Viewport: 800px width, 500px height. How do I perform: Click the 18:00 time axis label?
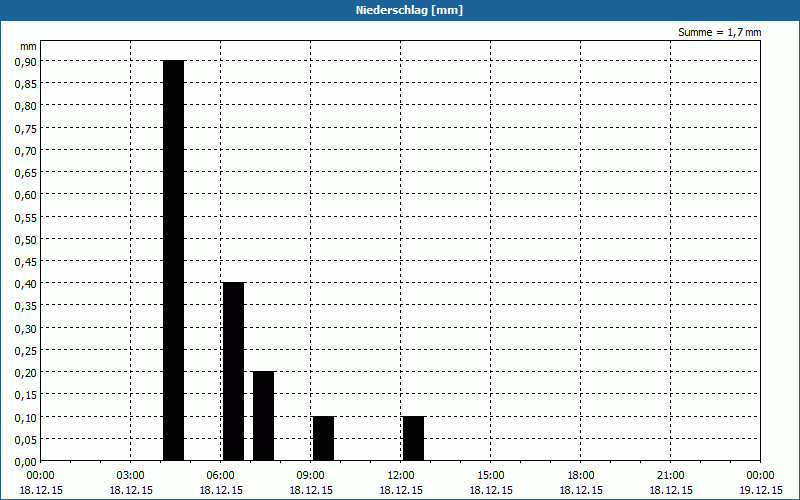(x=581, y=476)
